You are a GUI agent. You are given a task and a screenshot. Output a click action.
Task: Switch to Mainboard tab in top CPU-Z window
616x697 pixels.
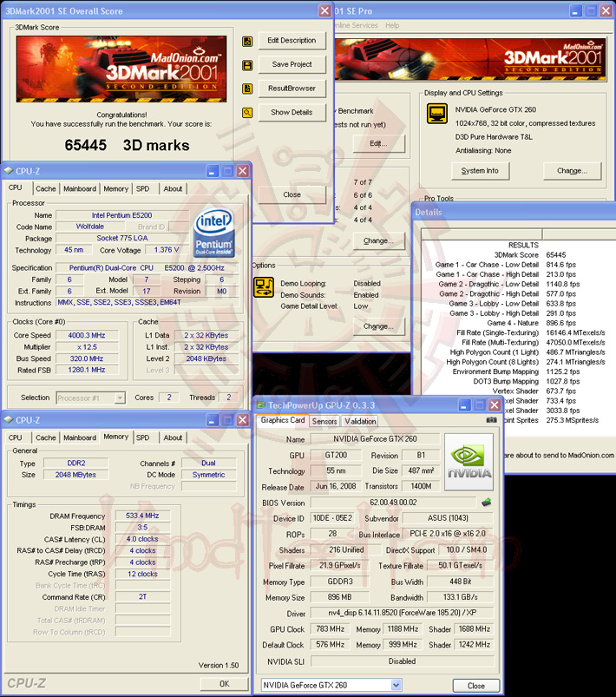tap(80, 189)
